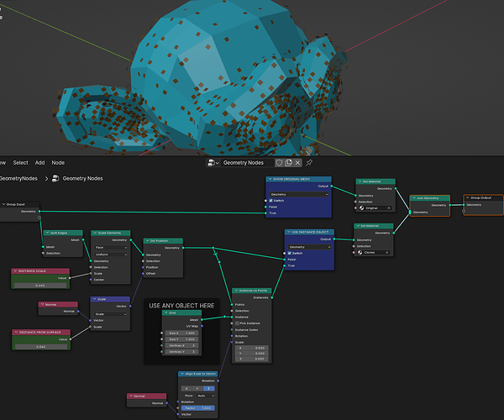Select the USE ANY OBJECT HERE frame label

point(181,306)
